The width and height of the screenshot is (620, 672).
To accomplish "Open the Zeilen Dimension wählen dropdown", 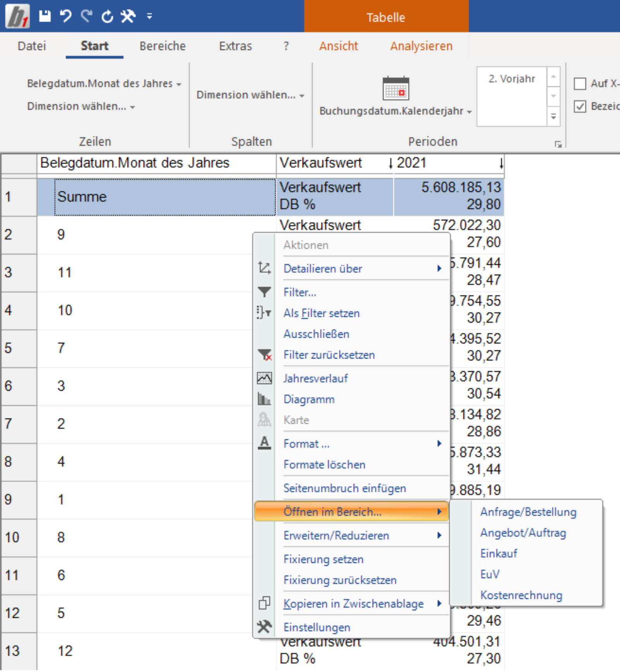I will pos(81,106).
